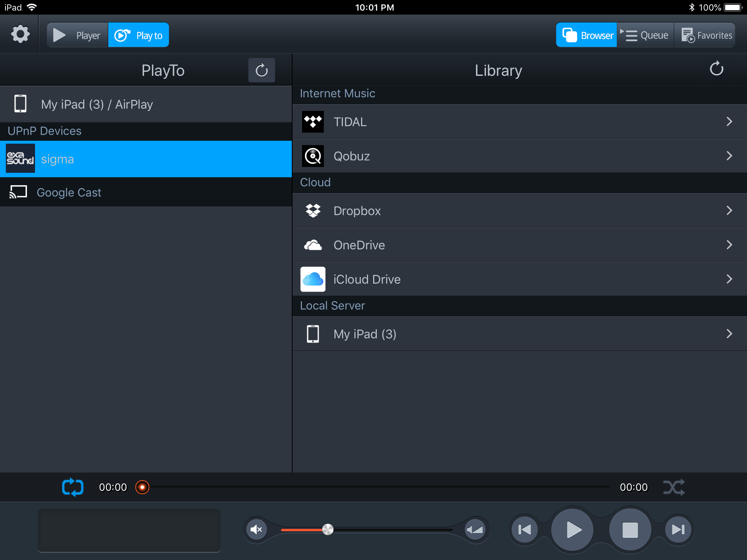Click the 10:01 PM clock
The image size is (747, 560).
(x=375, y=7)
